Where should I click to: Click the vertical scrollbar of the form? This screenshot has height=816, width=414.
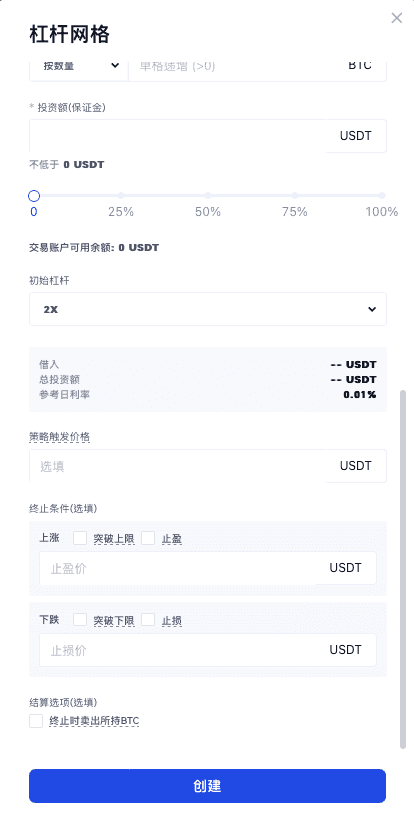[403, 569]
